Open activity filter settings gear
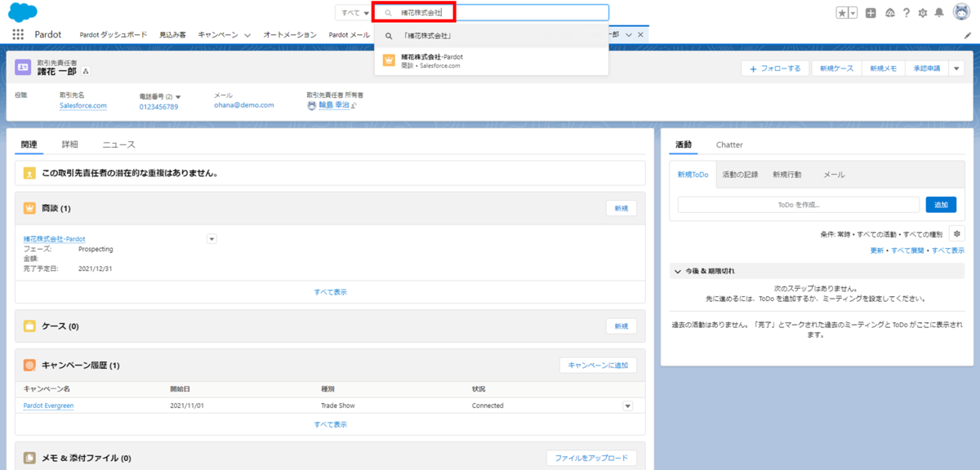980x470 pixels. coord(956,234)
